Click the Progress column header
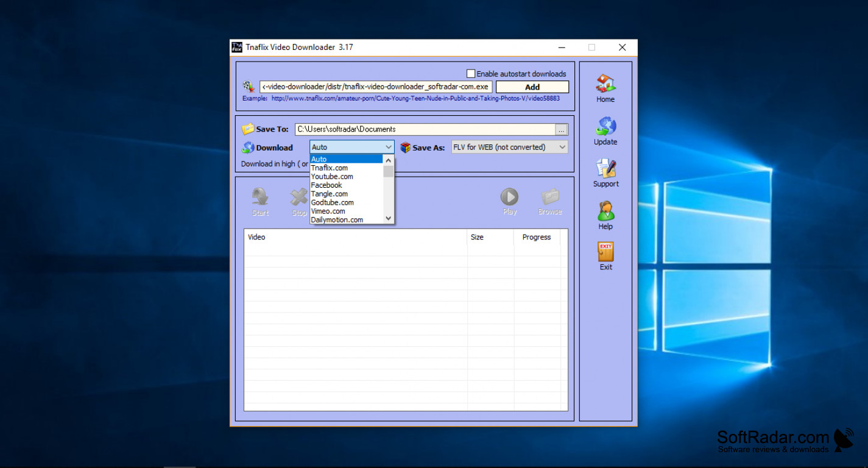This screenshot has width=868, height=468. coord(537,237)
